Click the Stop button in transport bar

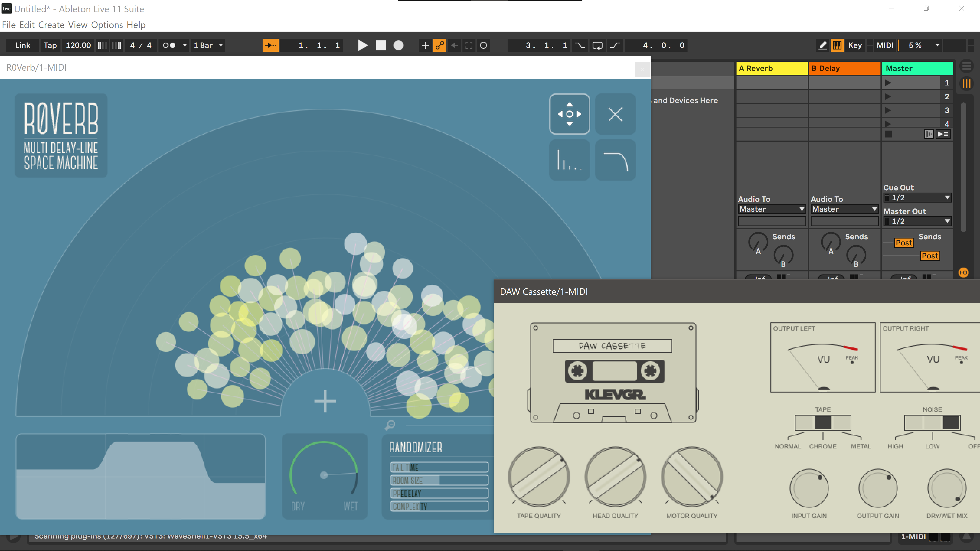[x=381, y=45]
